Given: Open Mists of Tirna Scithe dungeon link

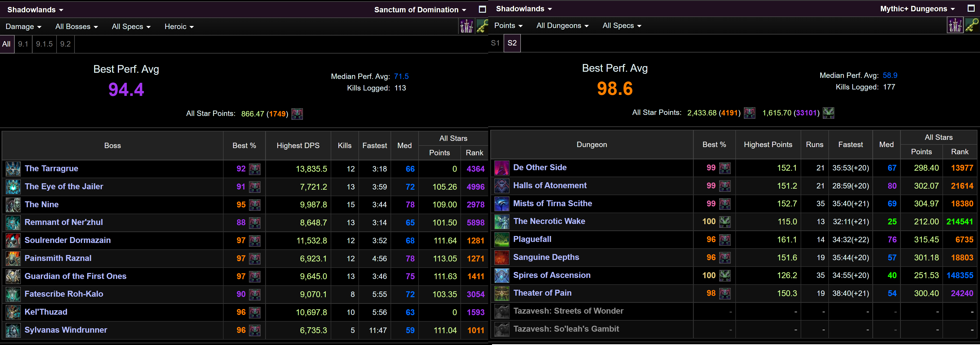Looking at the screenshot, I should [552, 203].
